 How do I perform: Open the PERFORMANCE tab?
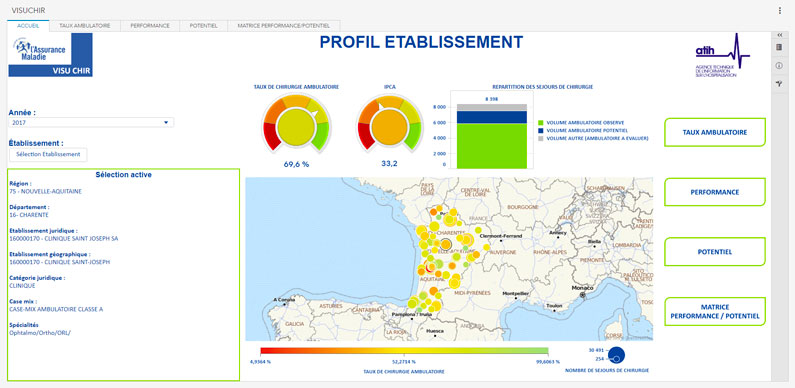pos(150,25)
